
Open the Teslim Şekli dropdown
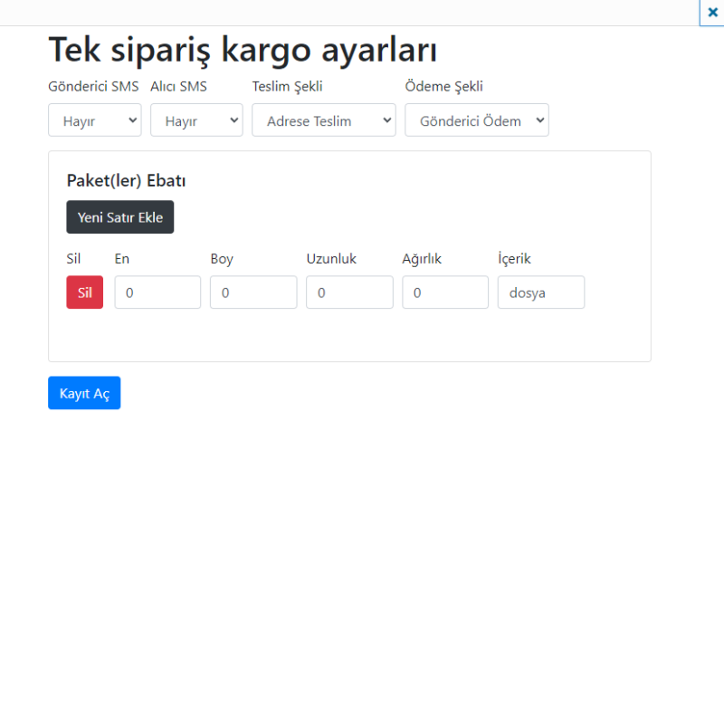[x=323, y=120]
